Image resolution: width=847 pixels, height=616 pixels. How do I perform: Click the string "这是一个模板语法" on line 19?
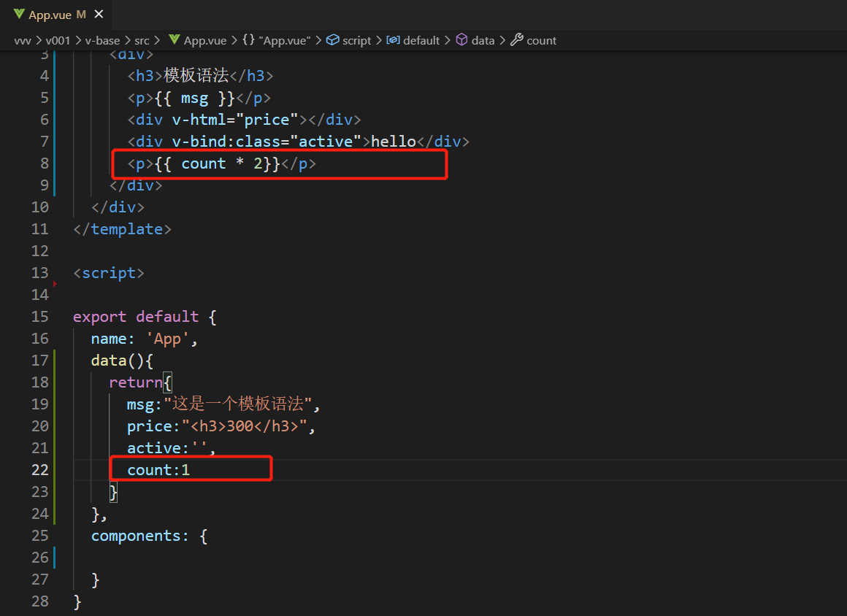coord(238,404)
